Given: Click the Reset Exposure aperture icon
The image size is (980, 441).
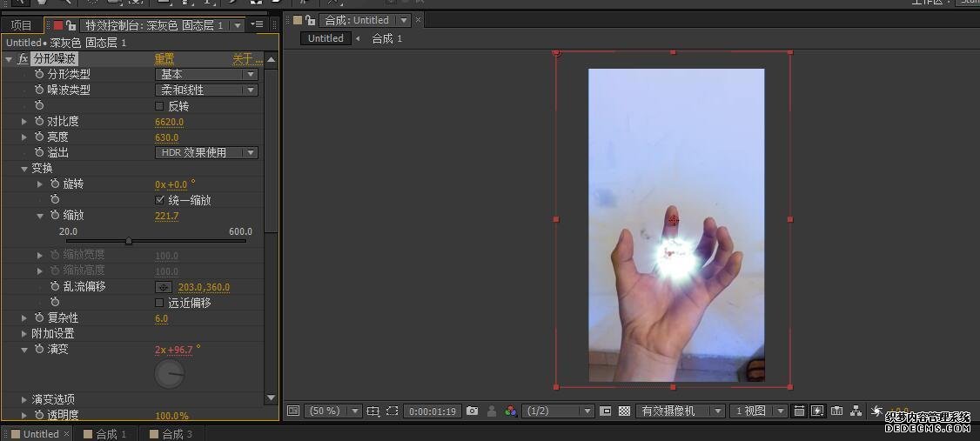Looking at the screenshot, I should pos(876,411).
